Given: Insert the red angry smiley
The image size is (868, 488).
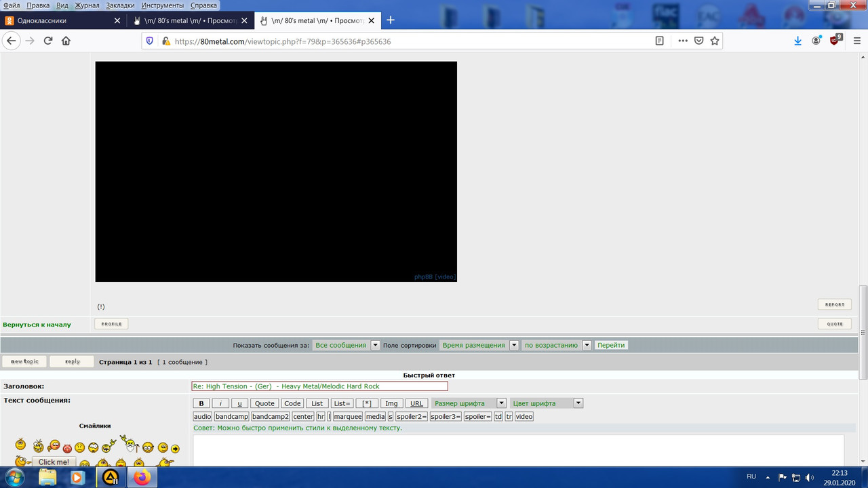Looking at the screenshot, I should pos(67,448).
